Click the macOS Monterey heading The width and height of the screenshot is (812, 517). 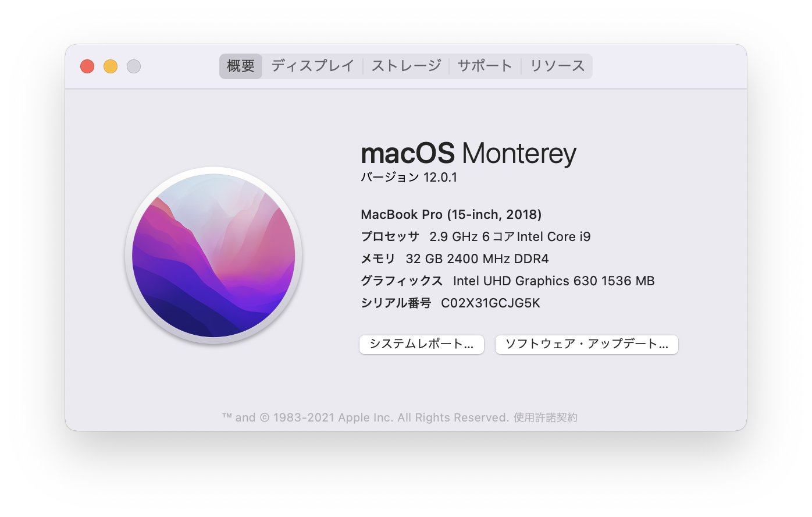(469, 153)
